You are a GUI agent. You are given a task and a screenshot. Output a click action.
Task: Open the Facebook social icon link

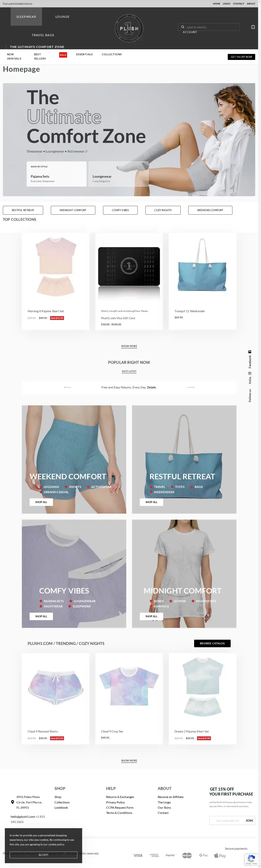pyautogui.click(x=250, y=352)
